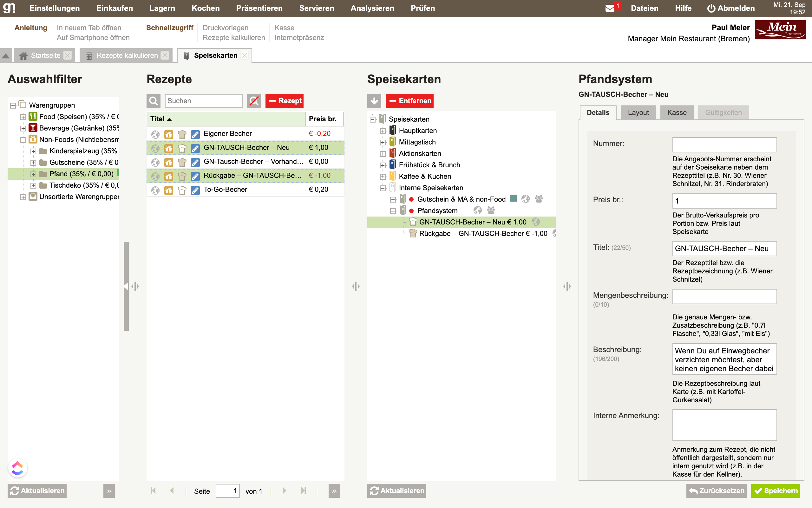Close the Speisekarten tab

click(245, 56)
